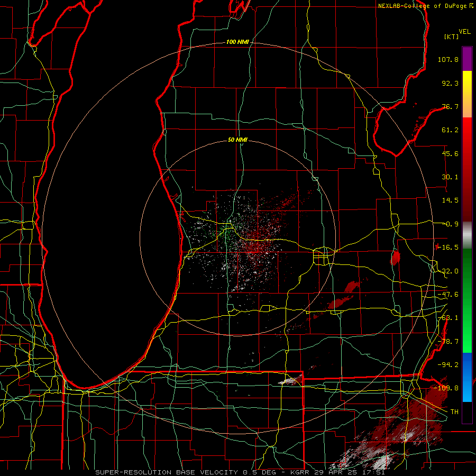The height and width of the screenshot is (476, 476).
Task: Select the -109.8 value on the velocity scale
Action: click(x=446, y=388)
